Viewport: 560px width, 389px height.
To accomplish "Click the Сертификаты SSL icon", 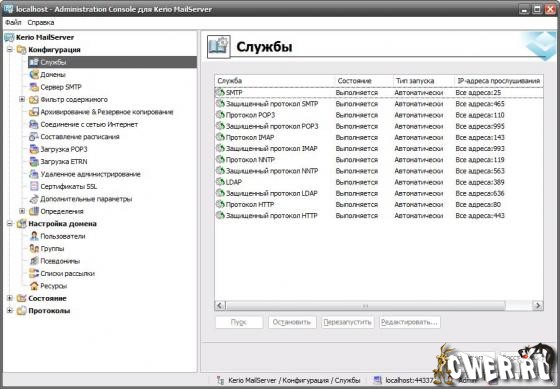I will click(34, 186).
